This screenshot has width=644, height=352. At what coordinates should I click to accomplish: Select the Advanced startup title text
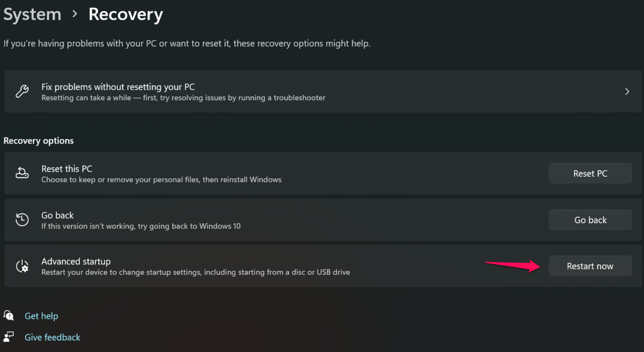tap(76, 261)
